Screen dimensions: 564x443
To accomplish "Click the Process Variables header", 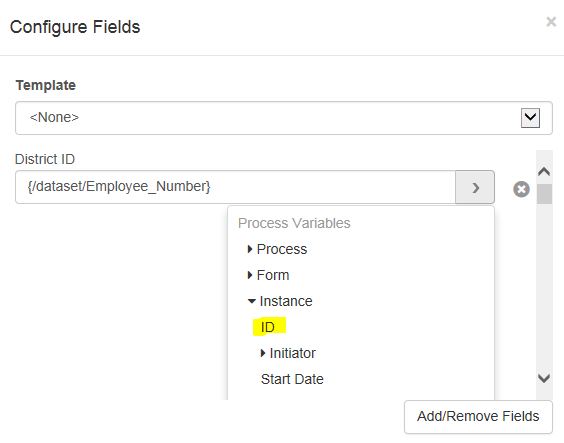I will click(294, 223).
